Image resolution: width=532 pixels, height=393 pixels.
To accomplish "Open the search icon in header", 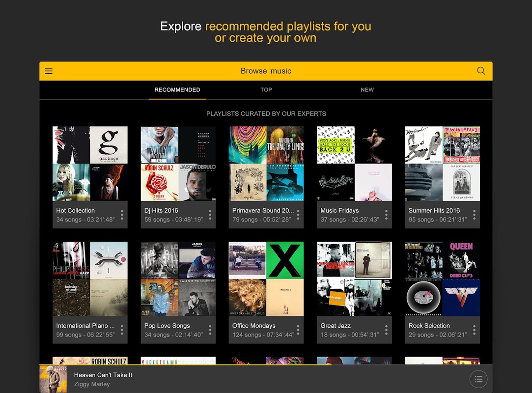I will point(481,71).
